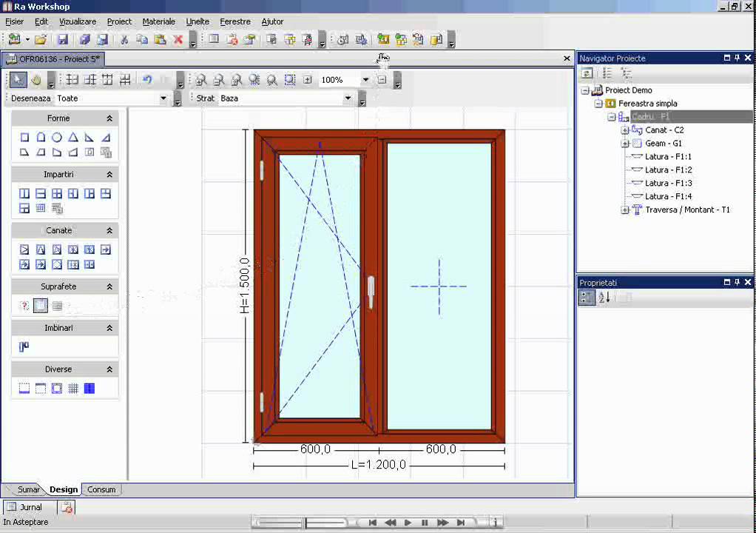The width and height of the screenshot is (756, 533).
Task: Expand the Traversa / Montant - T1 node
Action: click(x=625, y=210)
